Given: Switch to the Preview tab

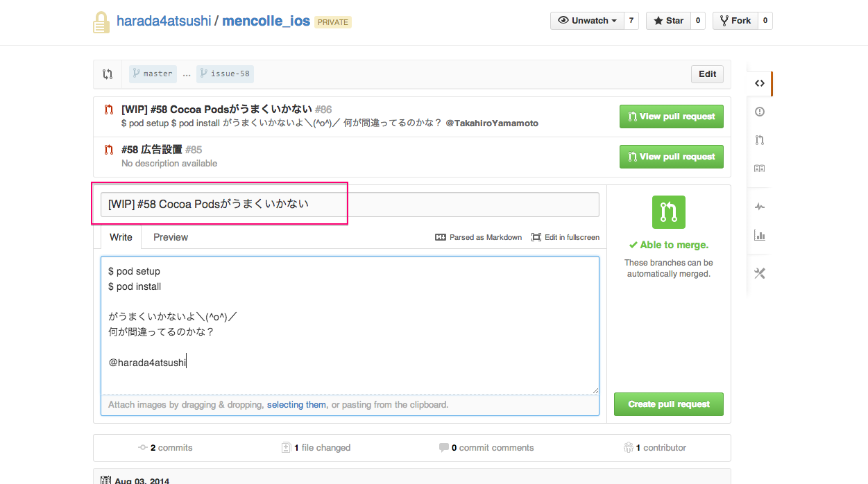Looking at the screenshot, I should coord(170,237).
